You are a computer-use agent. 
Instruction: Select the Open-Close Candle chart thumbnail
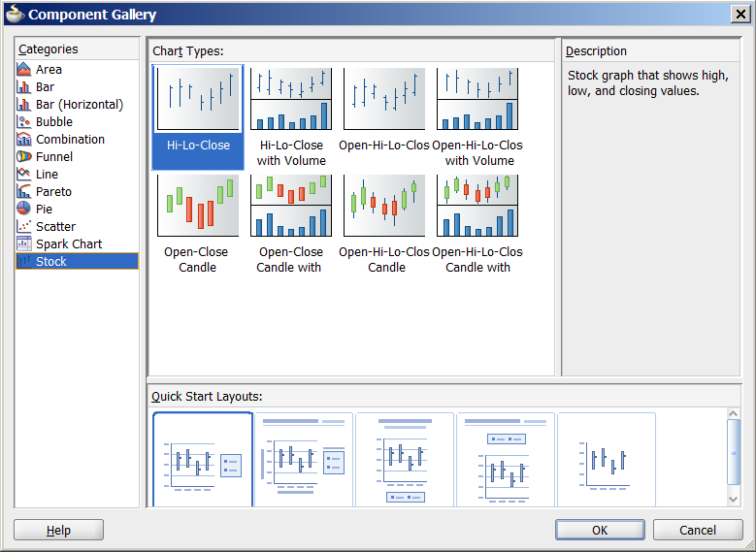[x=198, y=206]
